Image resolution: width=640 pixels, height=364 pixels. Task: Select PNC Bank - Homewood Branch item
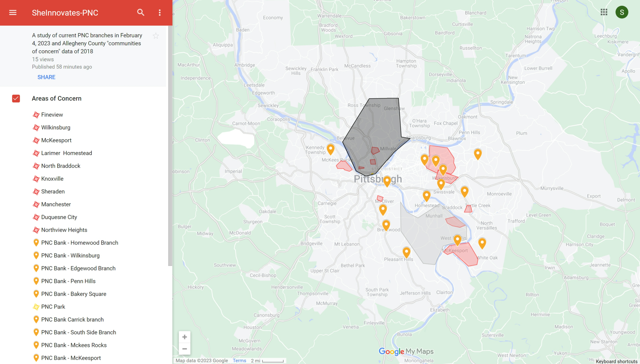80,242
